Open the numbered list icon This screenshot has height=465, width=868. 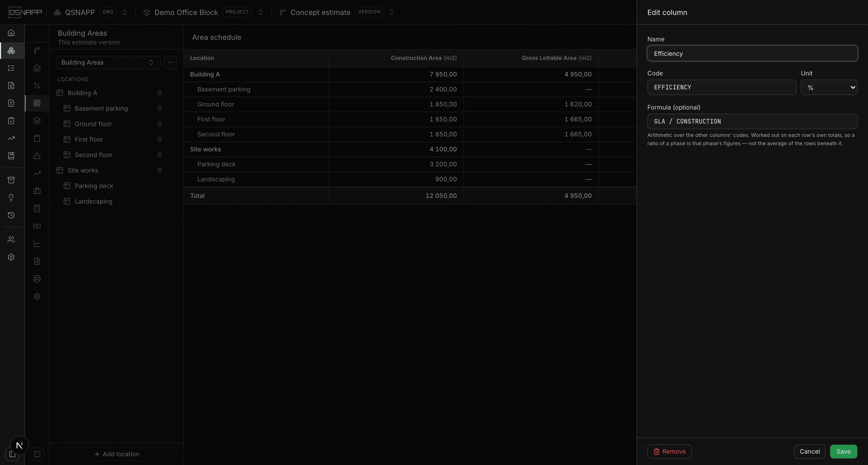coord(11,68)
